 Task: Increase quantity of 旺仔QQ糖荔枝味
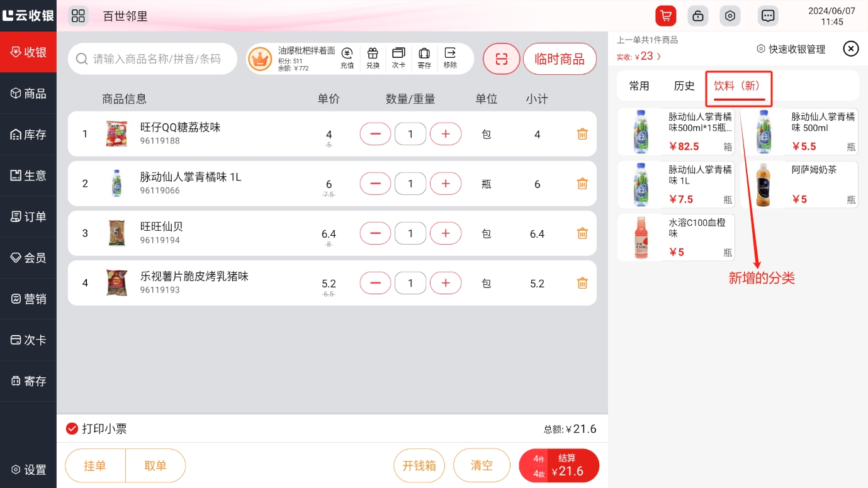point(446,134)
